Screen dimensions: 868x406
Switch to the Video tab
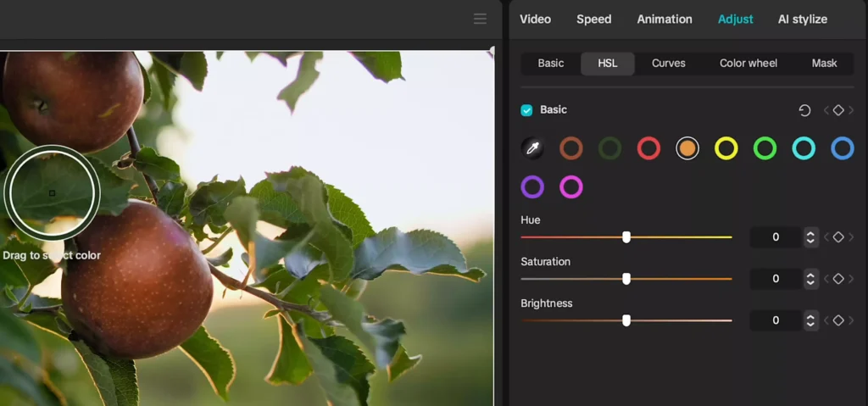[536, 19]
